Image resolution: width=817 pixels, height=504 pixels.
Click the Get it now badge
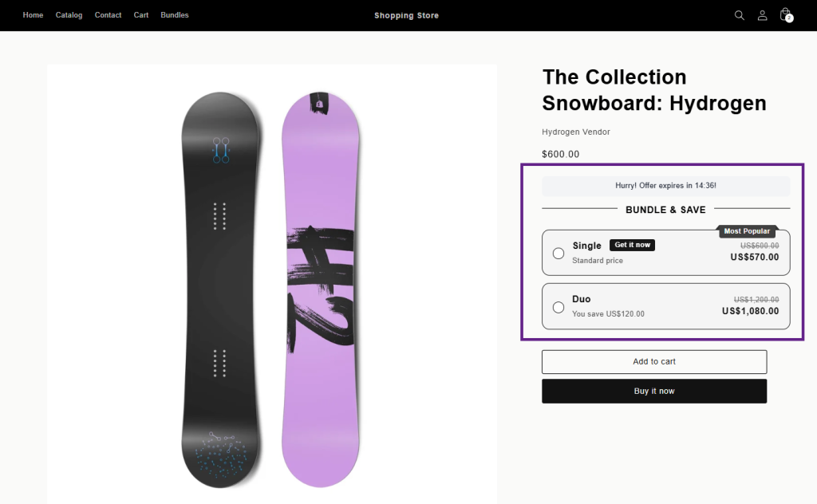632,245
